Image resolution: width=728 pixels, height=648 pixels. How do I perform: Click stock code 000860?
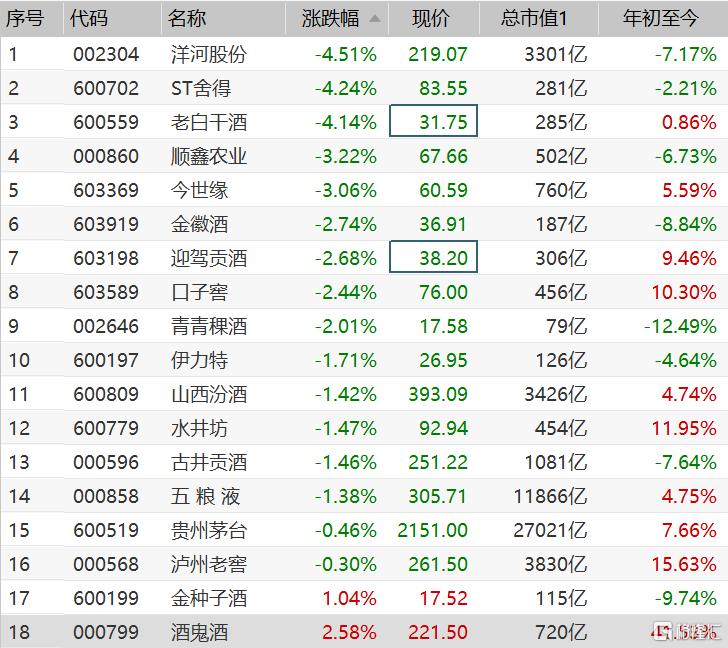[x=106, y=156]
